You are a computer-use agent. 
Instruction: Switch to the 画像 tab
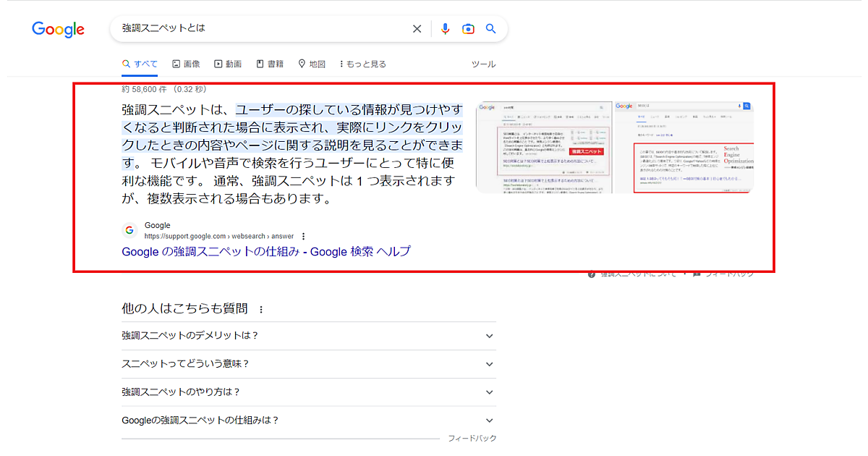tap(186, 64)
